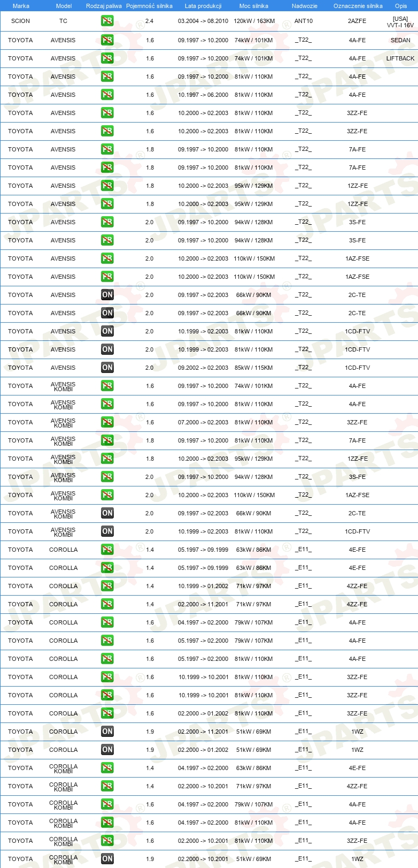Screen dimensions: 418x868
Task: Select the "2C-TE" engine code in the Avensis Kombi row
Action: tap(357, 513)
